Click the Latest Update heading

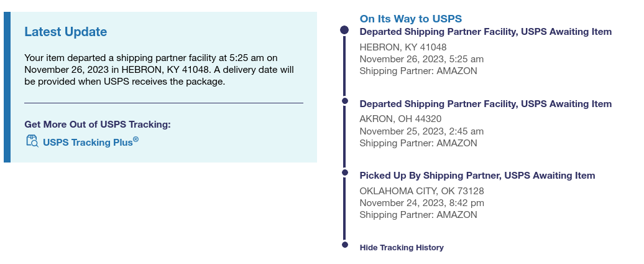tap(65, 32)
